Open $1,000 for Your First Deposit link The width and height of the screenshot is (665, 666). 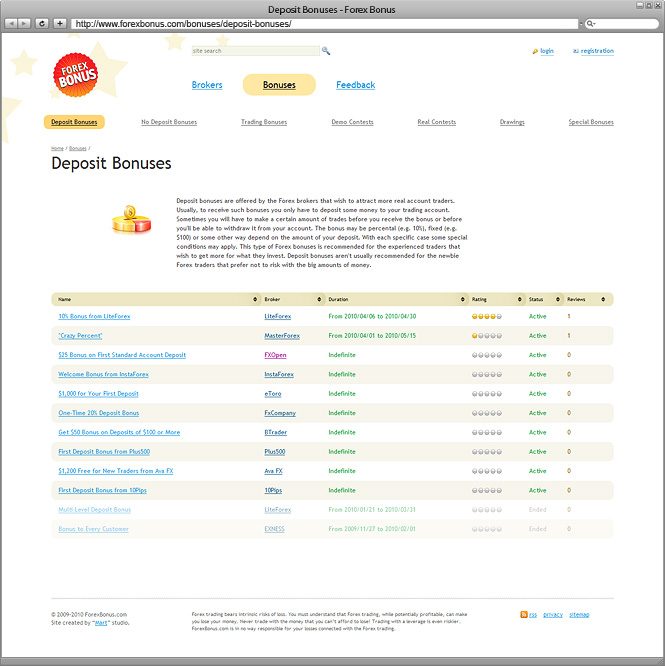pos(98,394)
